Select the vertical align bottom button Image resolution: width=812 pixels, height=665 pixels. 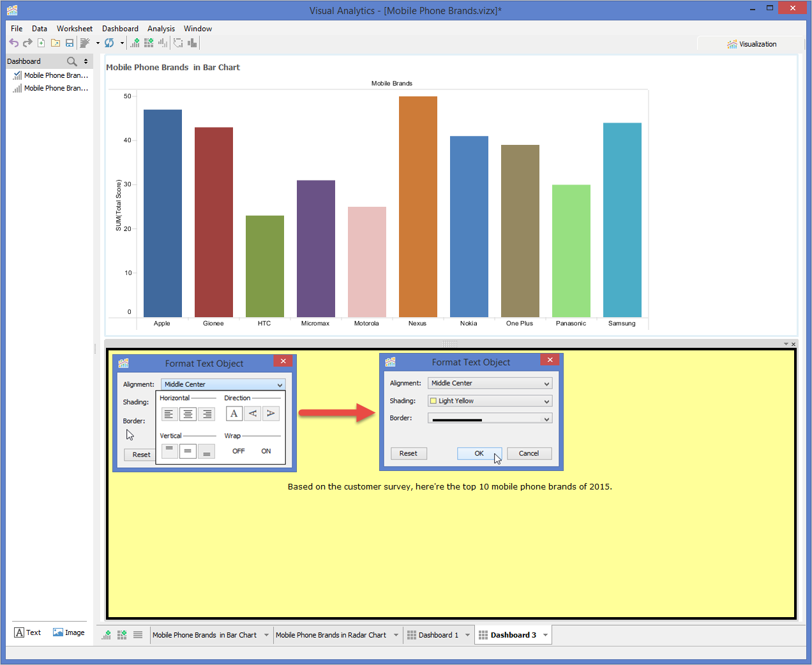[206, 451]
